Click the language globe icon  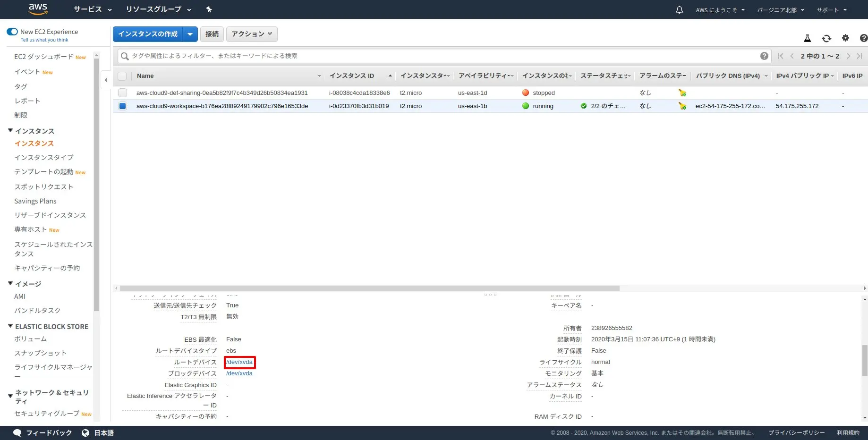point(85,433)
